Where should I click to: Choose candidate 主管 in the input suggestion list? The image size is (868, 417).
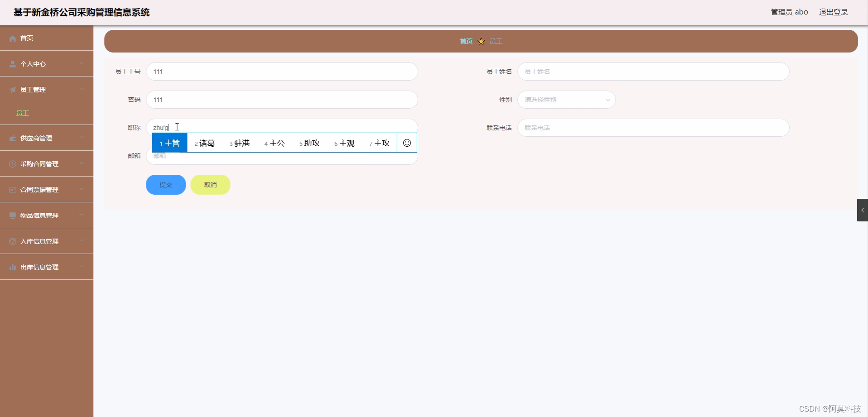172,143
